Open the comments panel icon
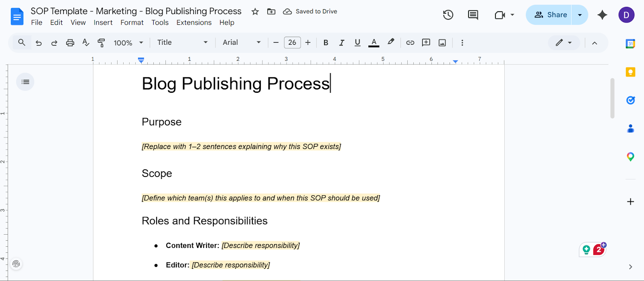The width and height of the screenshot is (644, 281). pos(473,15)
